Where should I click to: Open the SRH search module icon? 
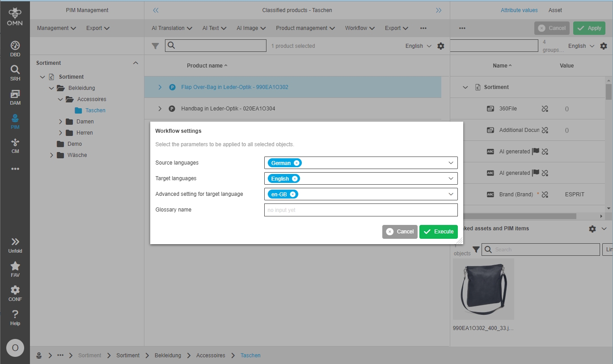(x=15, y=72)
